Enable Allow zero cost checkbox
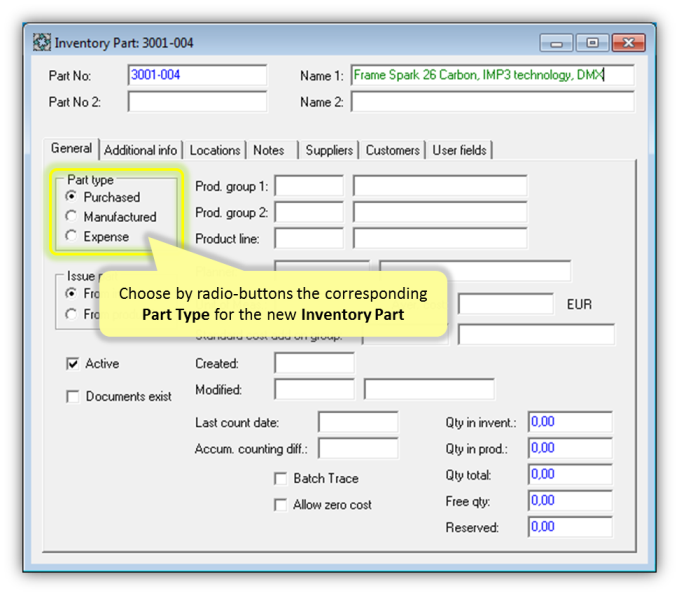This screenshot has width=679, height=595. pyautogui.click(x=280, y=505)
